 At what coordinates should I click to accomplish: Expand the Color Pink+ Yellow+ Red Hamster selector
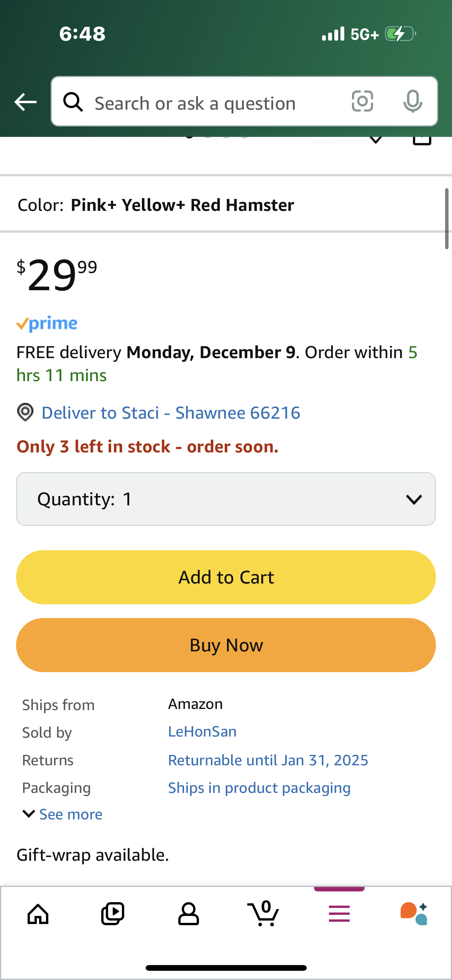point(226,205)
